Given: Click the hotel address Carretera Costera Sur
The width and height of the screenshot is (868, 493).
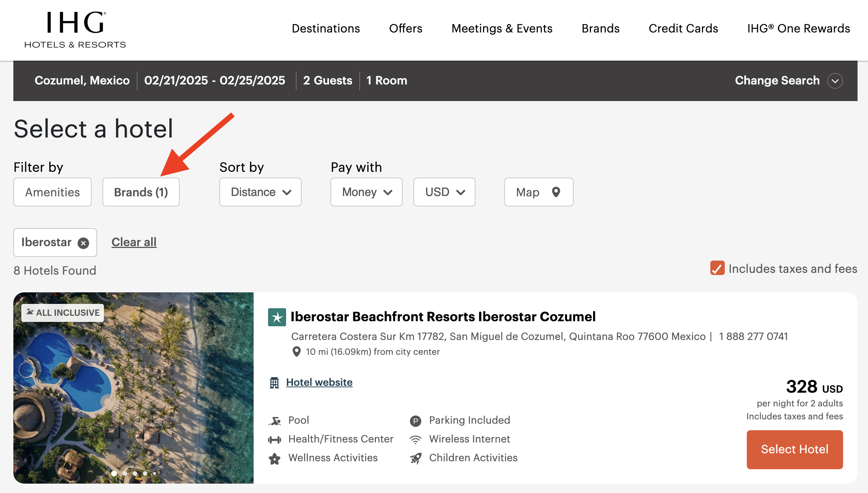Looking at the screenshot, I should pos(498,336).
